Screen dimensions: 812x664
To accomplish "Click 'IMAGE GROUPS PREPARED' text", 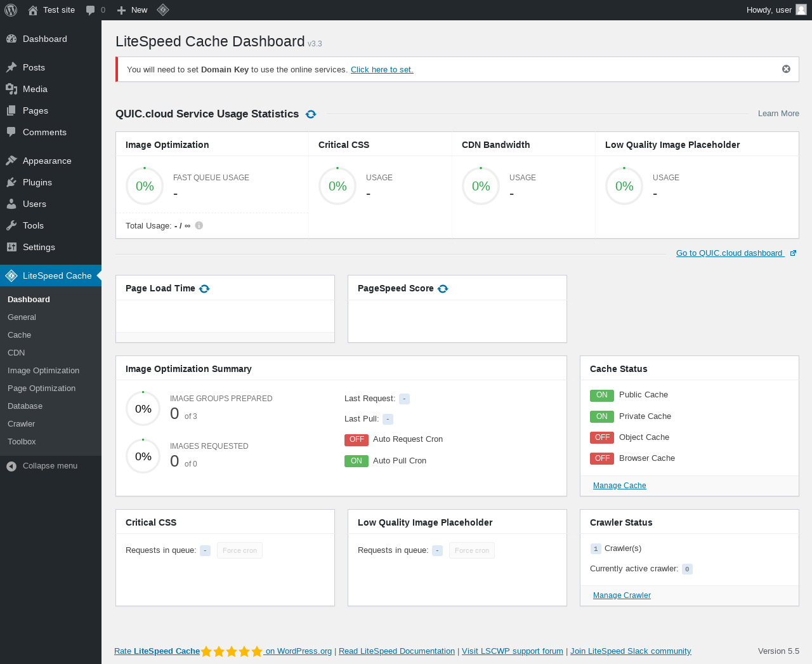I will 221,399.
